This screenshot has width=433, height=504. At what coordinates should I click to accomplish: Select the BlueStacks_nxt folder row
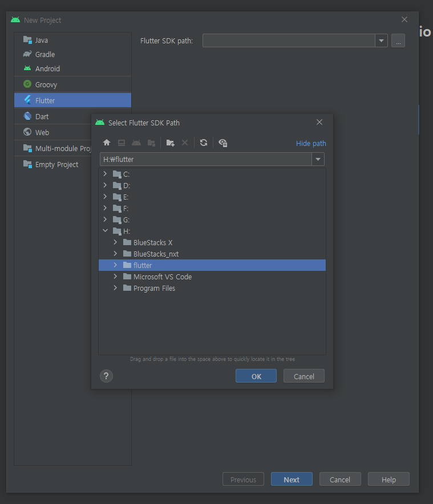(x=212, y=254)
